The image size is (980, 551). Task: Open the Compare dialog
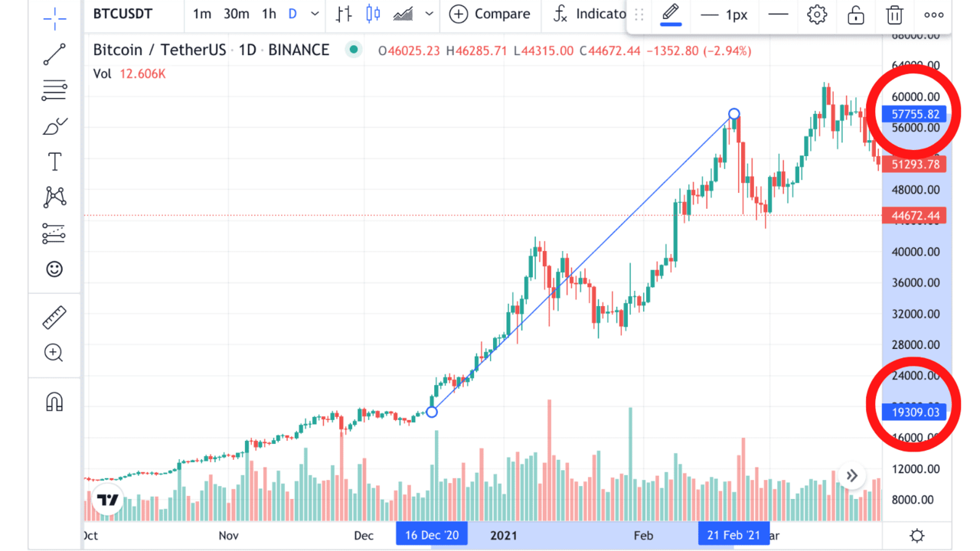coord(490,13)
